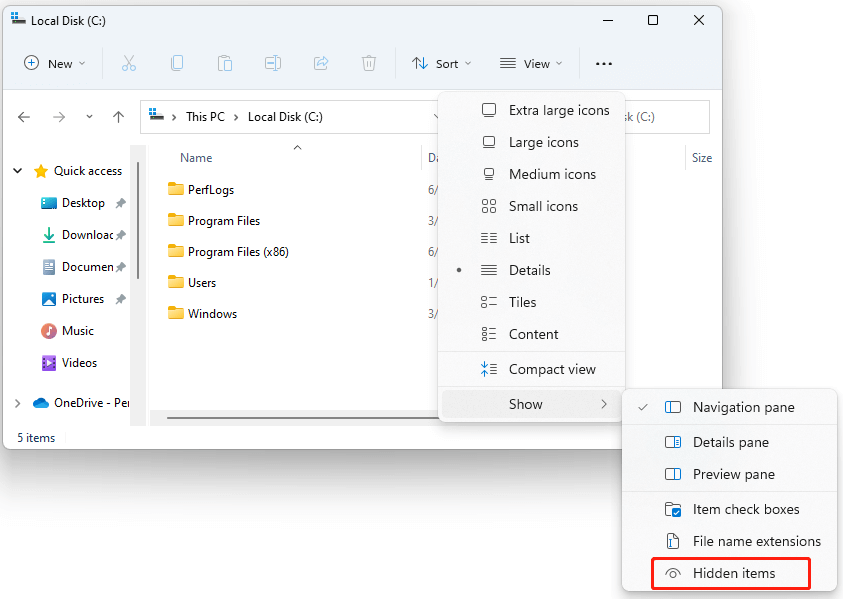Open the Program Files (x86) folder

[237, 252]
